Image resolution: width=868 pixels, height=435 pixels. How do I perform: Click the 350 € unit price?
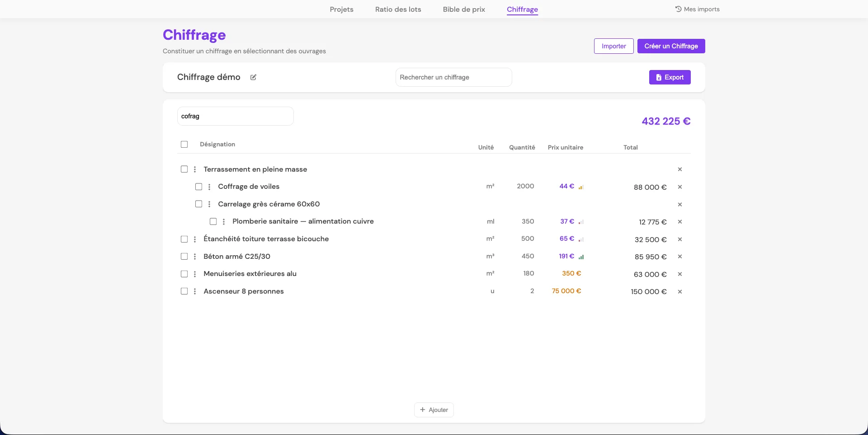coord(571,273)
